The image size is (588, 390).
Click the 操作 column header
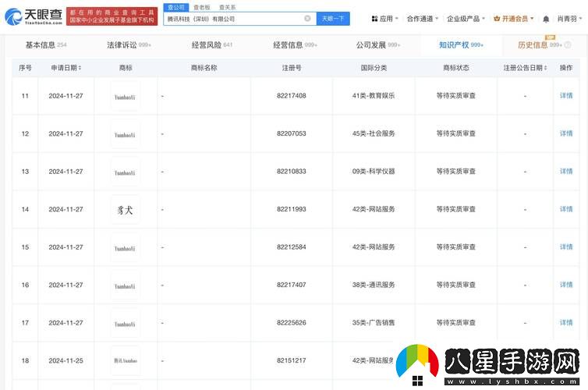click(566, 68)
